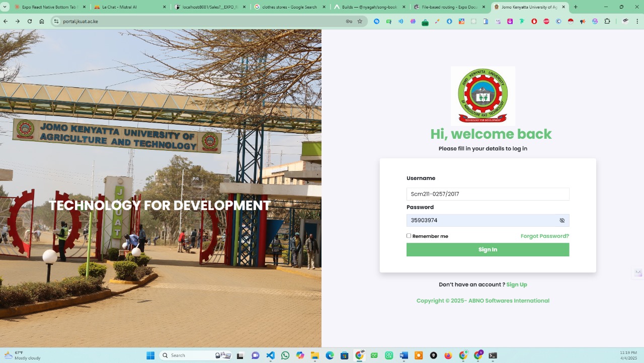Toggle password visibility eye icon
Screen dimensions: 644x363
(562, 220)
